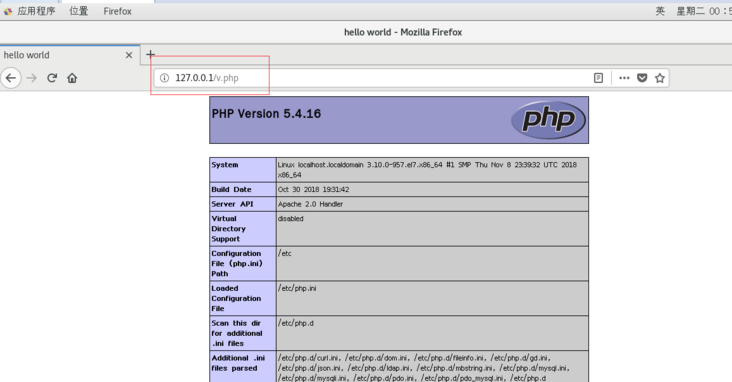Screen dimensions: 732x382
Task: Open site information icon in address bar
Action: (x=164, y=78)
